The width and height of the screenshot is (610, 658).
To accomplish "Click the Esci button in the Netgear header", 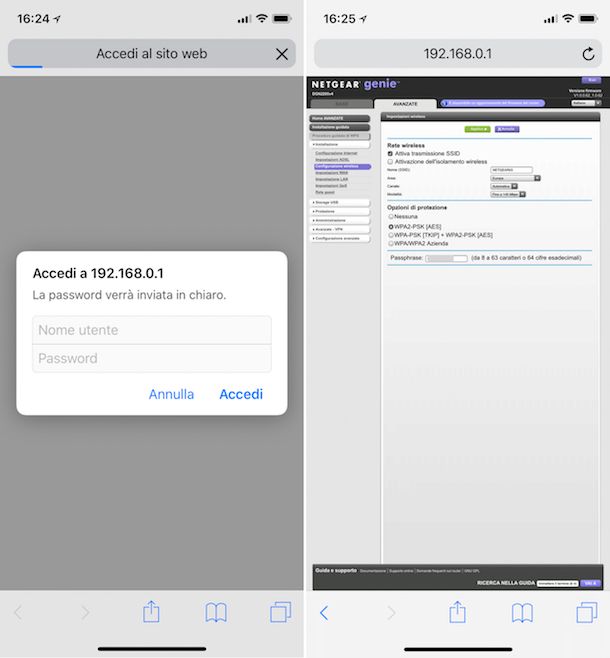I will pos(592,80).
